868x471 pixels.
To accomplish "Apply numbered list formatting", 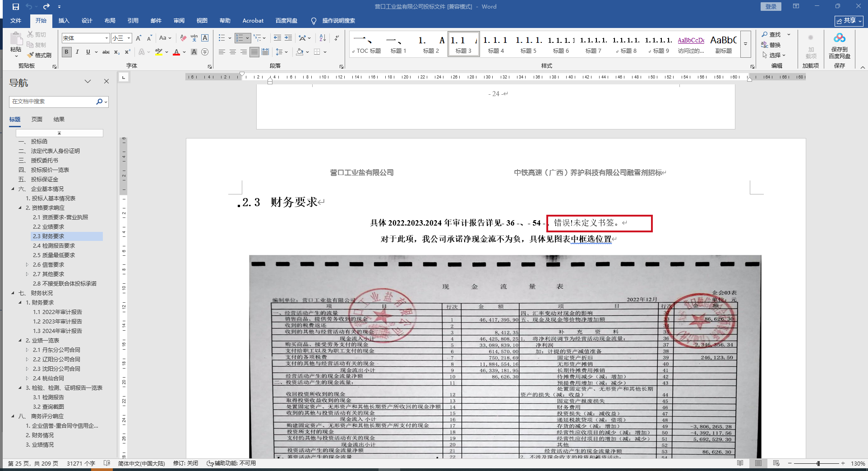I will [240, 38].
